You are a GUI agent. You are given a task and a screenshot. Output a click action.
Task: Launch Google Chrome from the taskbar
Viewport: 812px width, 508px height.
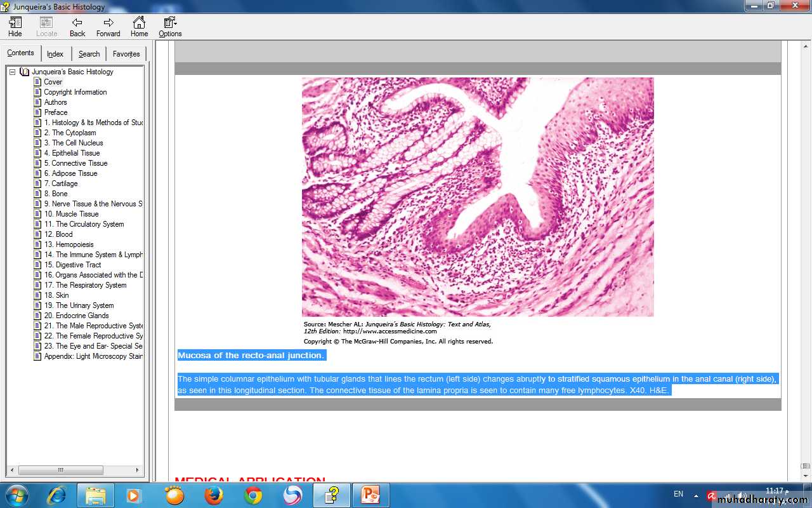[x=253, y=495]
